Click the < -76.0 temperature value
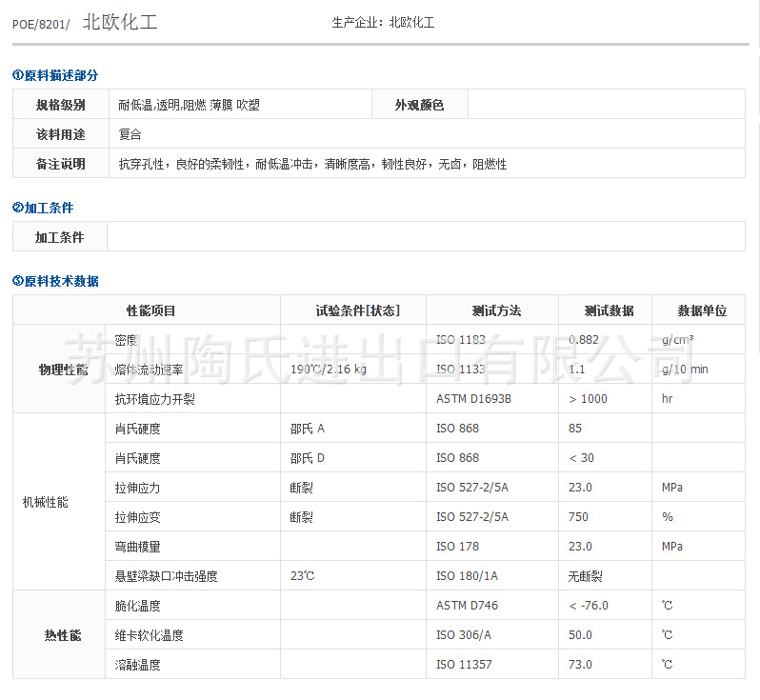Viewport: 760px width, 700px height. 589,606
